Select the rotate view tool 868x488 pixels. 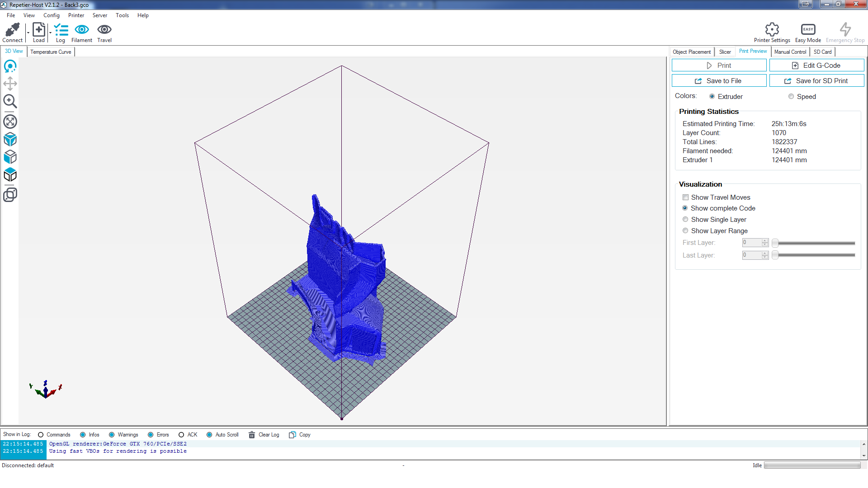tap(10, 67)
